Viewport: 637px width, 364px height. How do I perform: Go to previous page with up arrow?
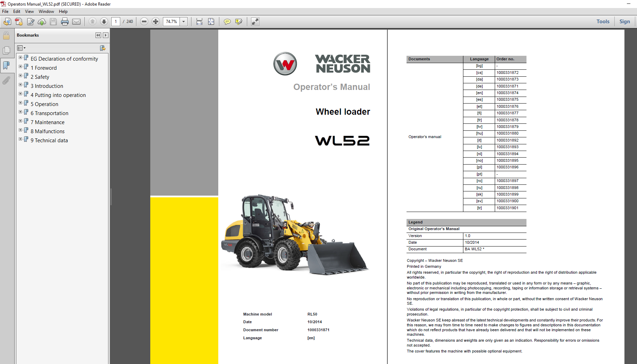point(92,22)
